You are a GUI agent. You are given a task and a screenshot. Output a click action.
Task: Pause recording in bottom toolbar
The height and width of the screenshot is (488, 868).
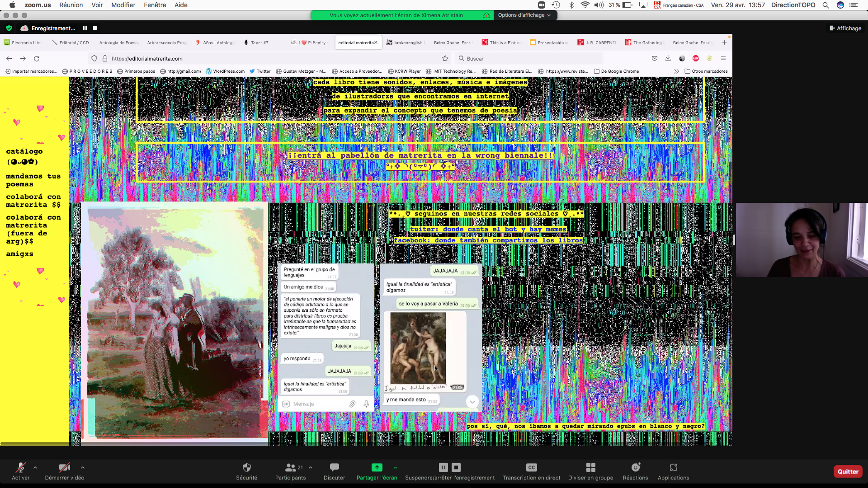(443, 467)
